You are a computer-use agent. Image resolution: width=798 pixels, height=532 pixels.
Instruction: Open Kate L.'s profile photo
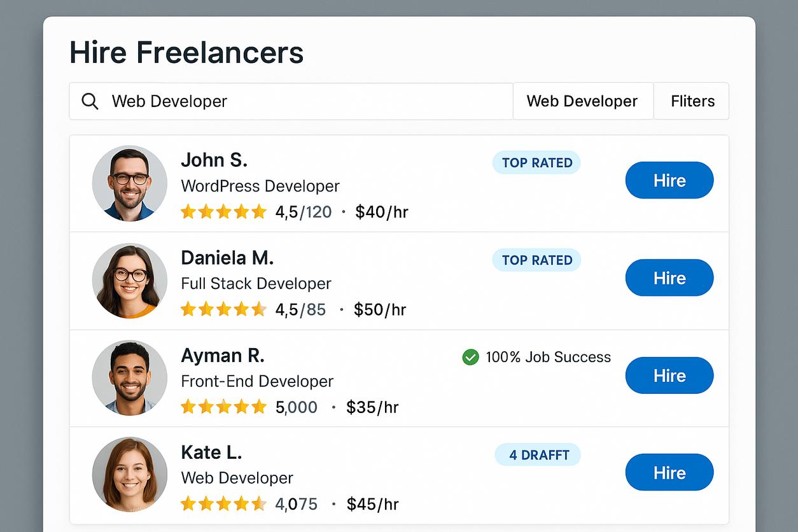click(x=130, y=475)
